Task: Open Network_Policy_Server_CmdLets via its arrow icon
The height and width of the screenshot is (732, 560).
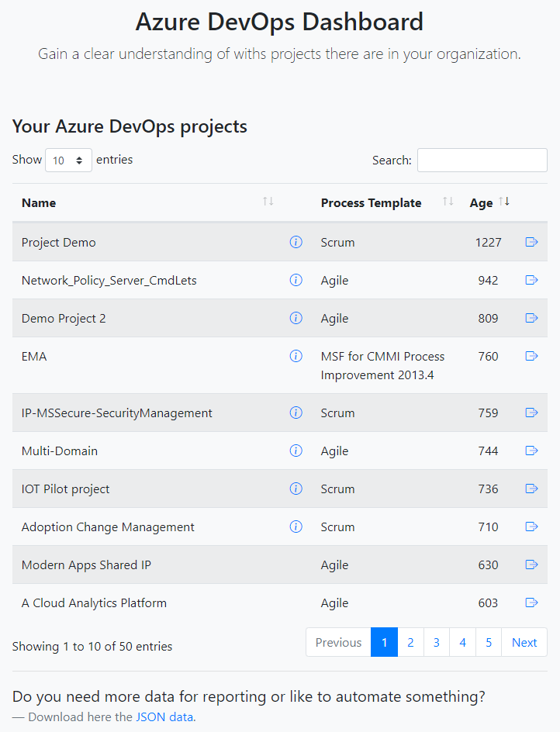Action: click(x=531, y=280)
